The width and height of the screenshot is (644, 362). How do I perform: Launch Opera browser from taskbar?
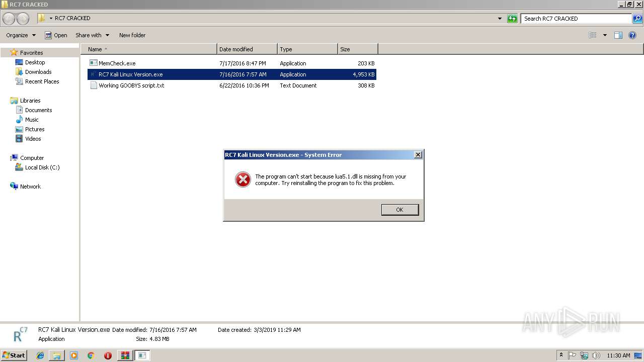click(x=108, y=355)
